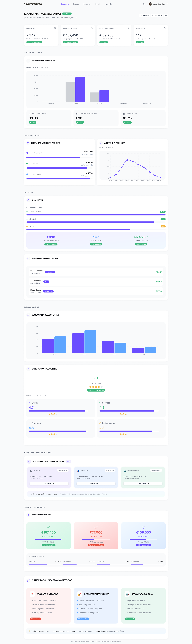The image size is (192, 644).
Task: Click the fourvenues logo
Action: [33, 4]
